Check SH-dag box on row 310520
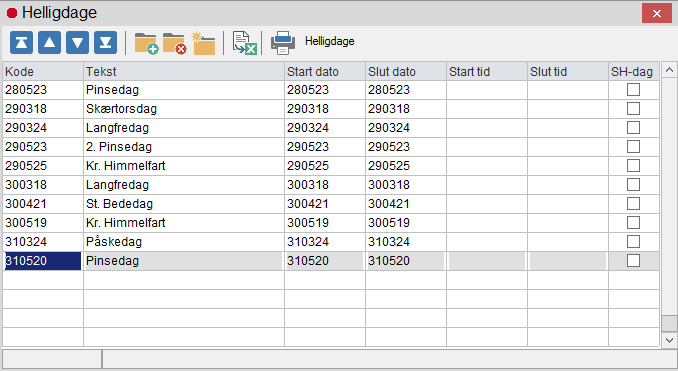Screen dimensions: 678x371 [633, 261]
